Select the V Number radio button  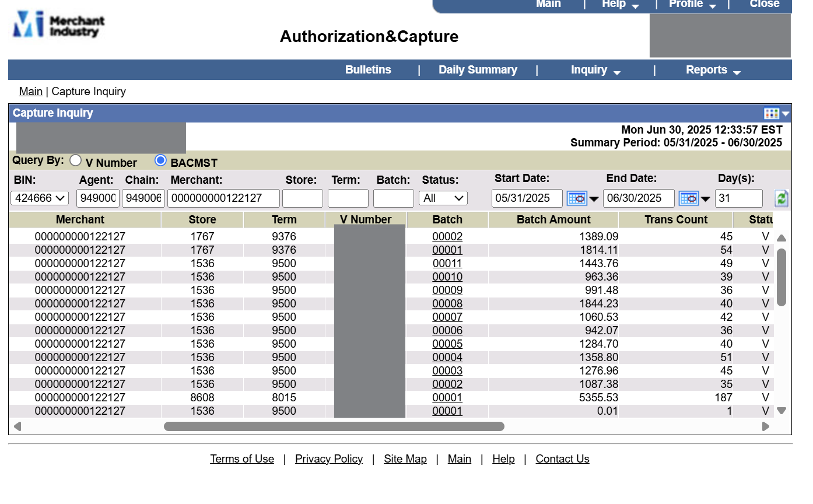[76, 160]
